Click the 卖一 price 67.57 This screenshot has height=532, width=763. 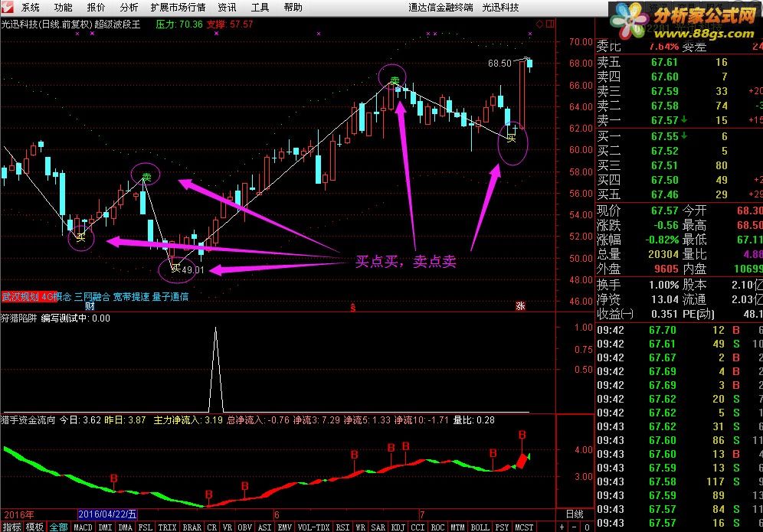(664, 119)
